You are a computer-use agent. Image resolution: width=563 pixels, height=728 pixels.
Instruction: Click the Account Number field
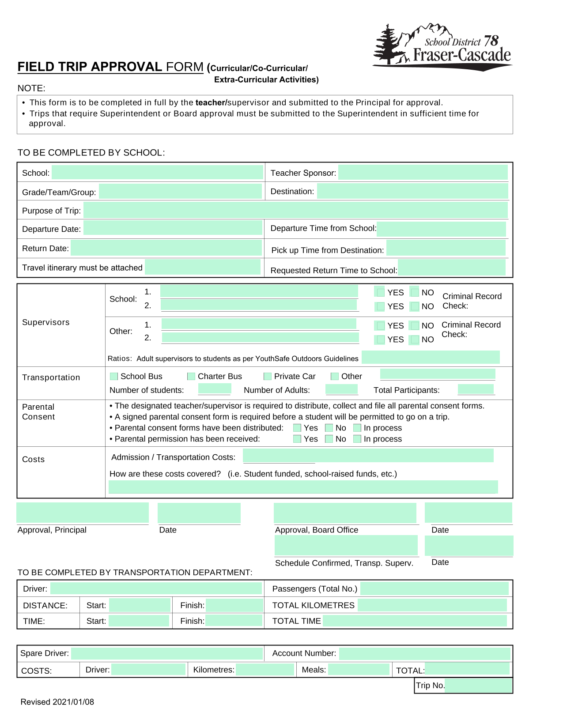click(425, 654)
